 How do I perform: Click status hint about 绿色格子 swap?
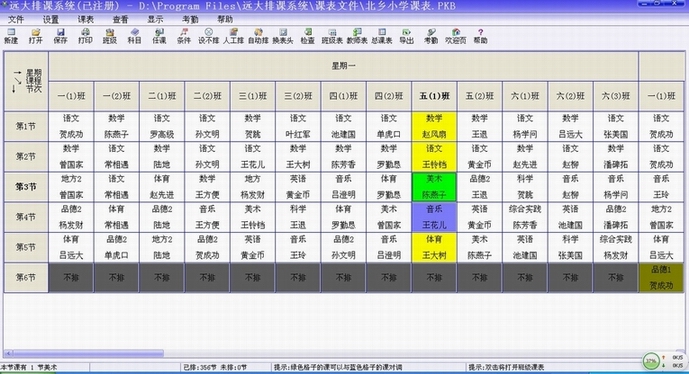[338, 367]
